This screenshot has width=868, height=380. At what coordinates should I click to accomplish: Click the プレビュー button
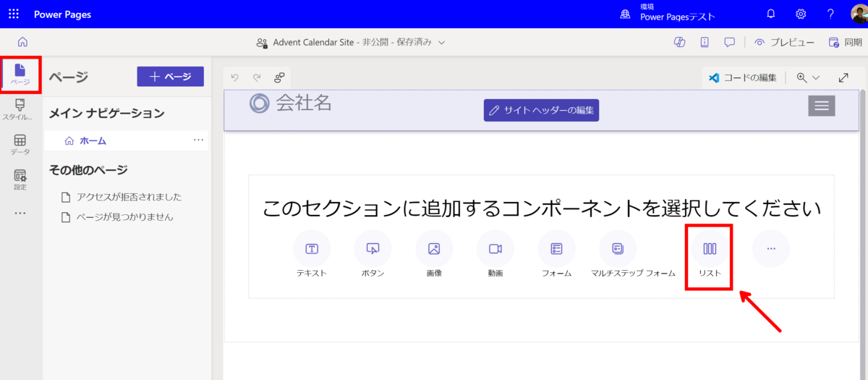[784, 42]
